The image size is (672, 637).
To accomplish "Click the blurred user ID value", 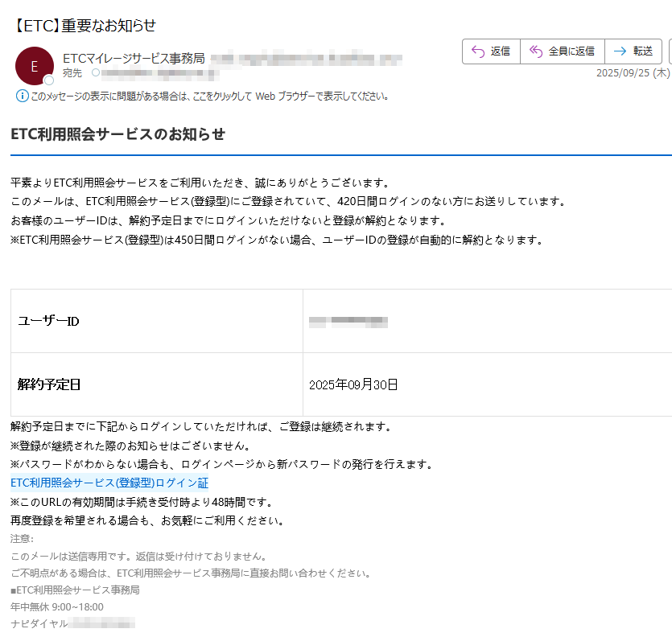I will point(348,322).
